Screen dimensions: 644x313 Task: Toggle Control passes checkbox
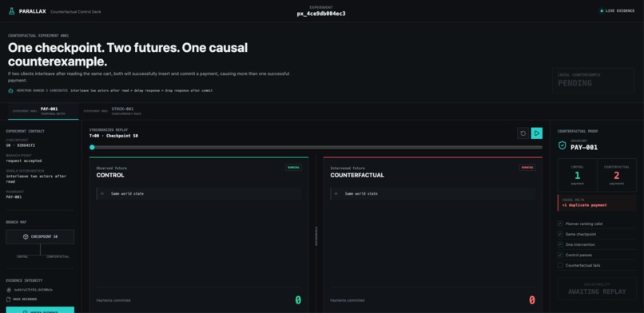560,255
